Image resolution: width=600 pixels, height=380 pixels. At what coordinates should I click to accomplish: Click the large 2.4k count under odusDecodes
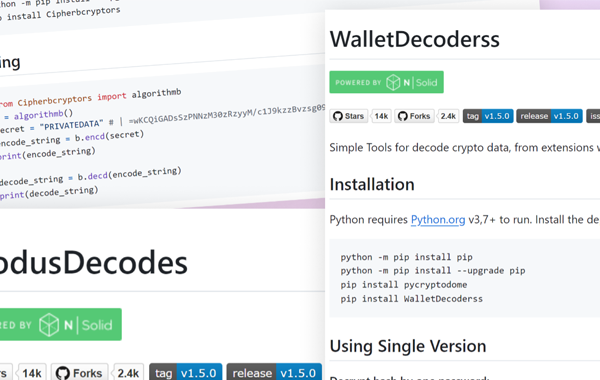(128, 373)
